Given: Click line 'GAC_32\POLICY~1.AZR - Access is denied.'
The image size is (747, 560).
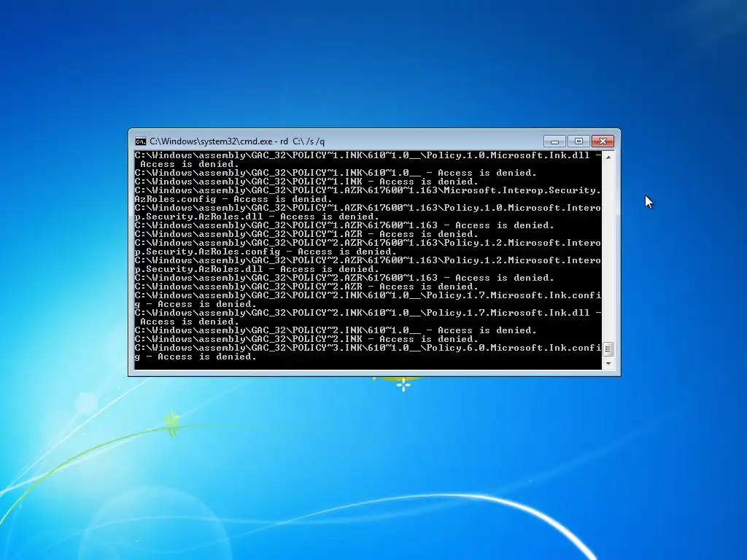Looking at the screenshot, I should click(x=306, y=234).
